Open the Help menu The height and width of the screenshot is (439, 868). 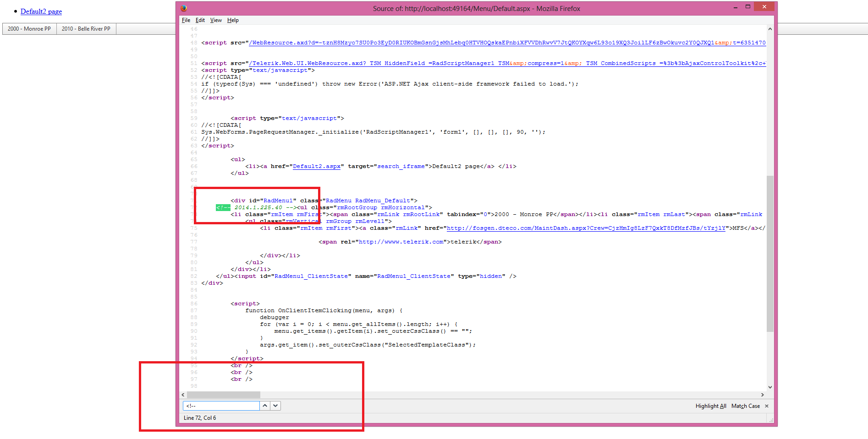(x=233, y=20)
